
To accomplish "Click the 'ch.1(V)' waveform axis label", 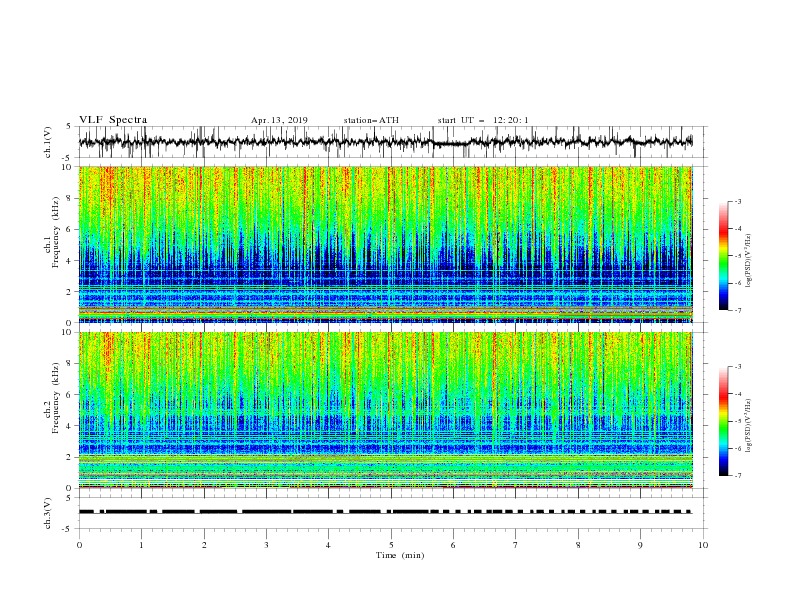I will (48, 142).
